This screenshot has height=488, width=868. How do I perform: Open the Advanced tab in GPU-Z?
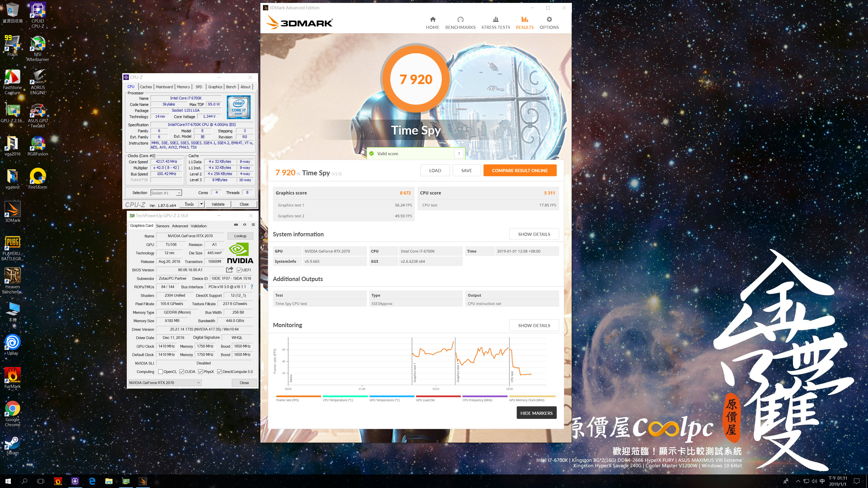180,226
